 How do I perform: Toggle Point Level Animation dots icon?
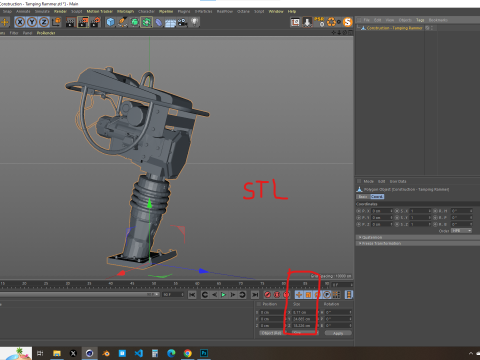click(336, 295)
